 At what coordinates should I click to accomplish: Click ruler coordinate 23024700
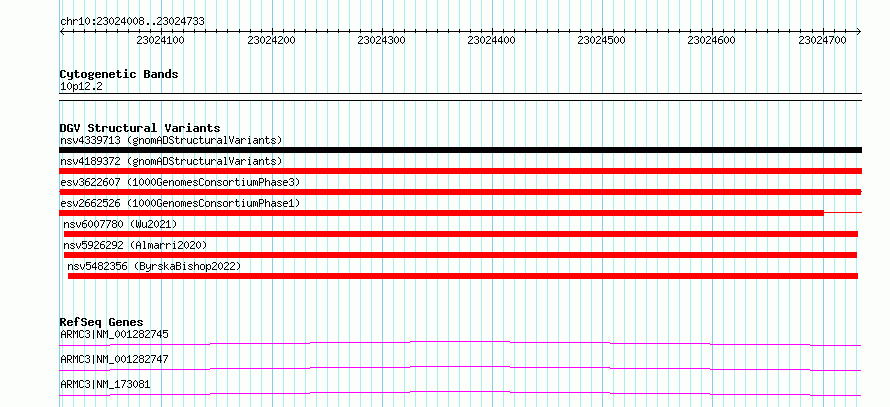coord(822,40)
